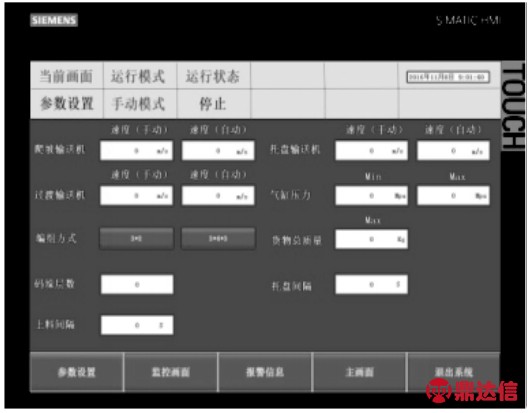The width and height of the screenshot is (528, 413).
Task: Open the 报警信息 alarm page
Action: click(265, 372)
